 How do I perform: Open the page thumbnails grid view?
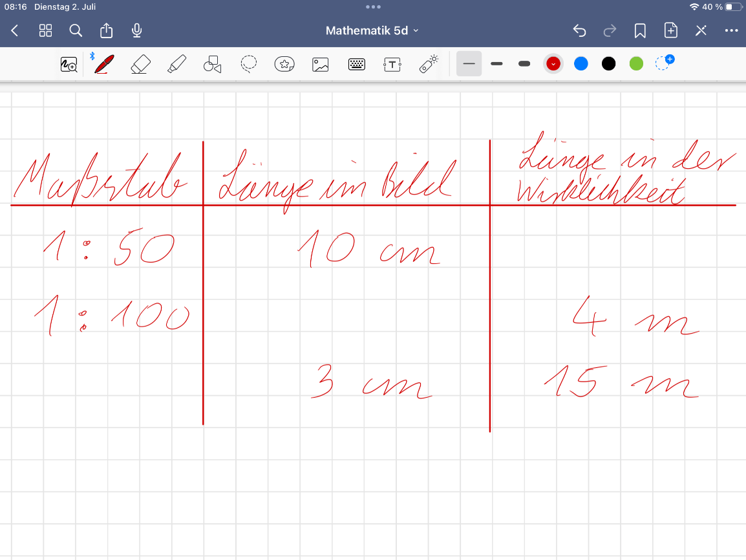(45, 30)
